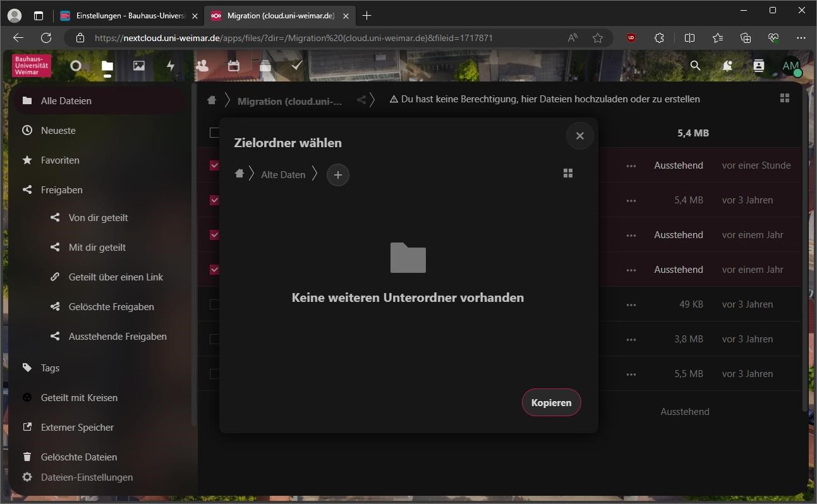Open Gelöschte Dateien in sidebar
Image resolution: width=817 pixels, height=504 pixels.
[x=78, y=457]
